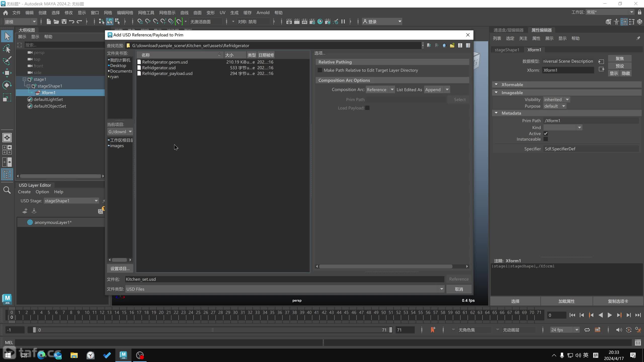Viewport: 644px width, 362px height.
Task: Click the Save Scene icon
Action: click(64, 22)
